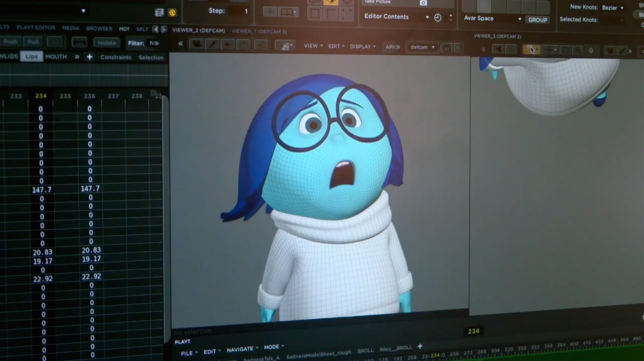Image resolution: width=644 pixels, height=361 pixels.
Task: Open the NAVIGATE menu in the PLAYT panel
Action: coord(240,349)
